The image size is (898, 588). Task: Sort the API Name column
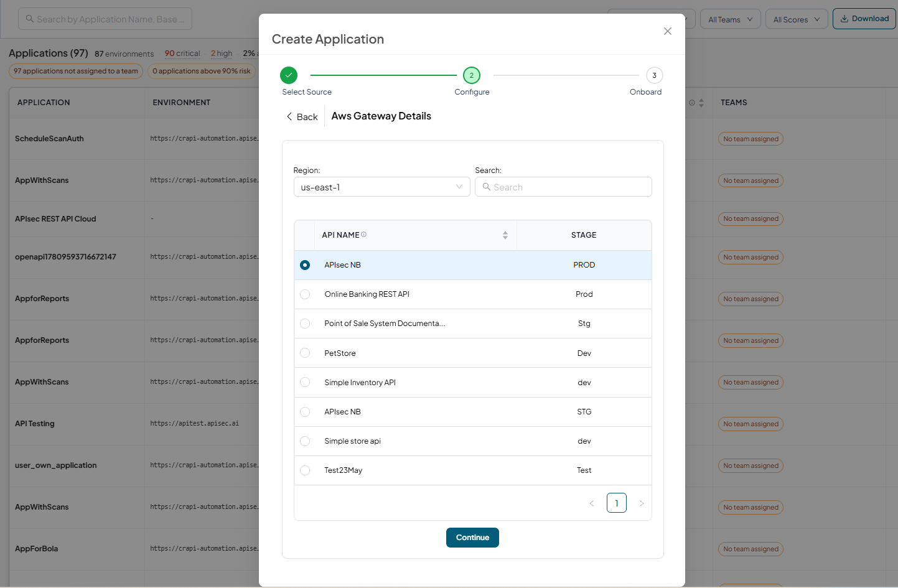coord(505,235)
